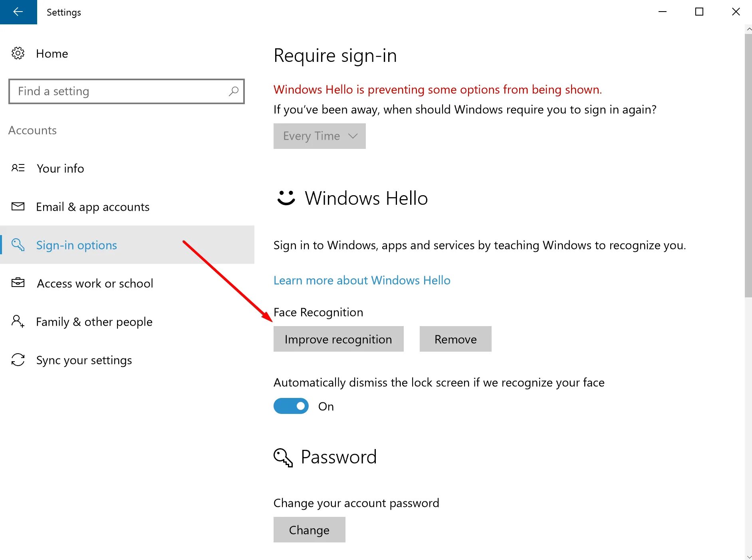This screenshot has height=560, width=752.
Task: Click the Sync your settings icon
Action: click(x=18, y=360)
